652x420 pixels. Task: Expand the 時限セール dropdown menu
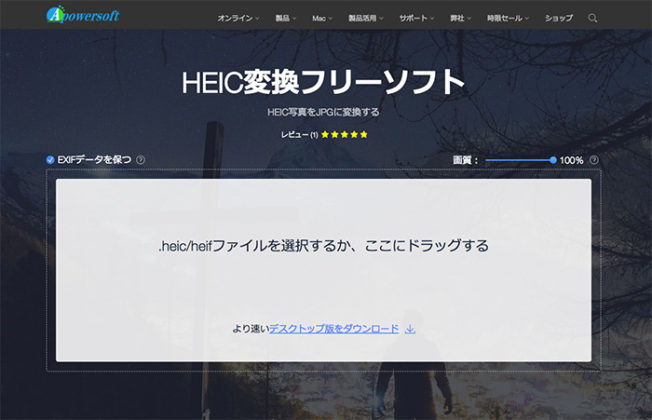(508, 18)
